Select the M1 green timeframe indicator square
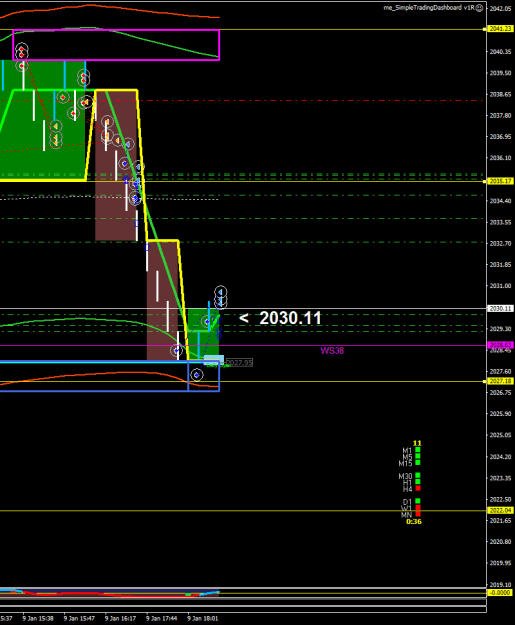The height and width of the screenshot is (625, 515). tap(418, 450)
